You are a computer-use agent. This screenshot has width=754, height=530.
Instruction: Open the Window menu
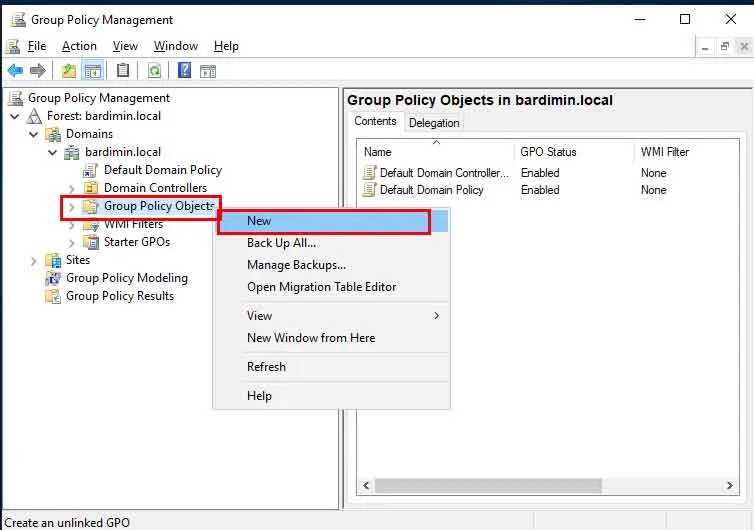tap(176, 46)
